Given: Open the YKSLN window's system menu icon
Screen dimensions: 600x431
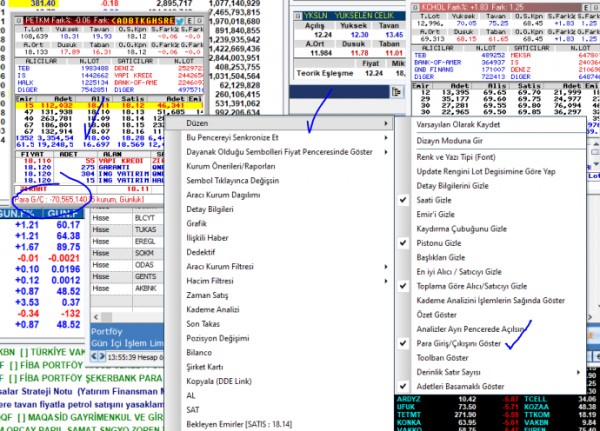Looking at the screenshot, I should click(x=298, y=16).
